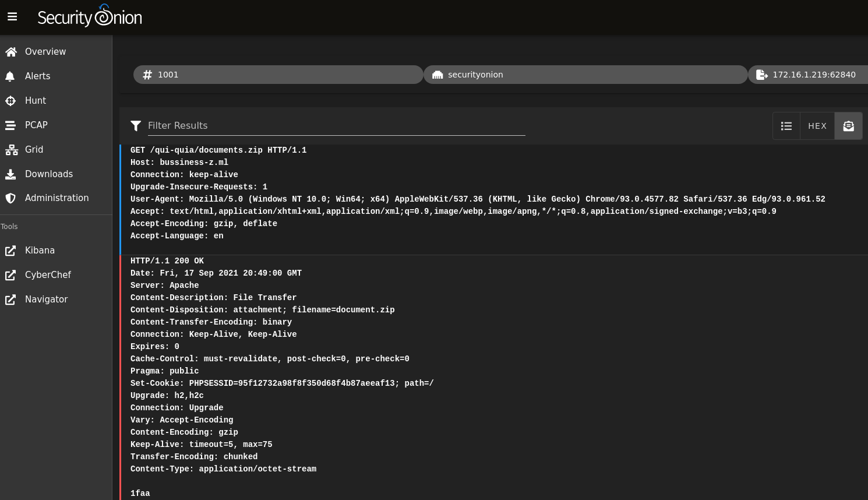The image size is (868, 500).
Task: Select the Keep-Alive: timeout=5, max=75 line
Action: pyautogui.click(x=202, y=445)
